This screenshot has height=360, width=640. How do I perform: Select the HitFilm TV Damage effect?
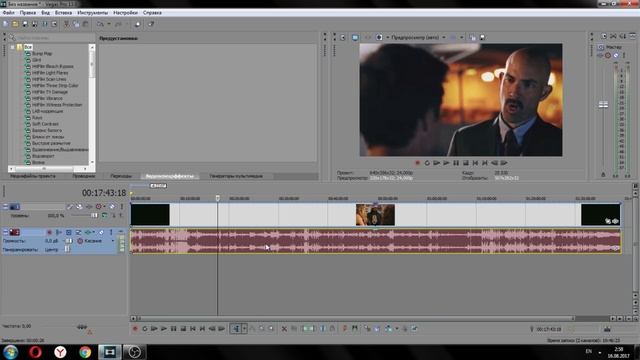pos(50,92)
